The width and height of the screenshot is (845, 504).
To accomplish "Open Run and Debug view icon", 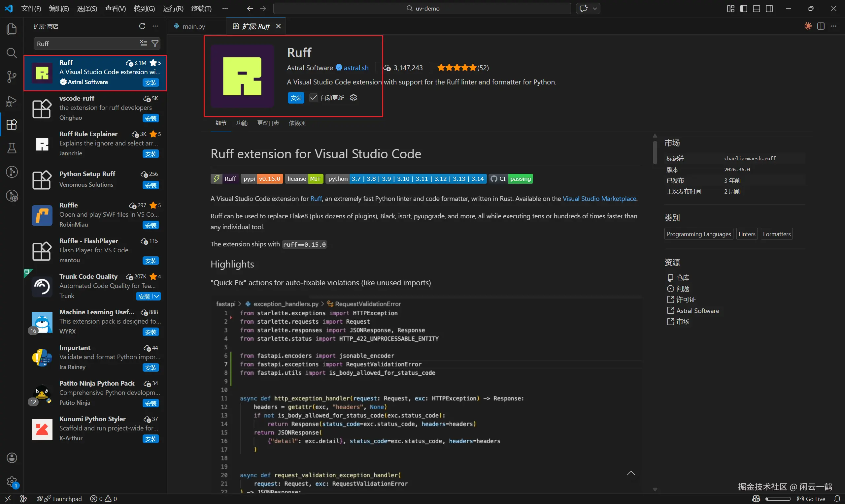I will 12,101.
